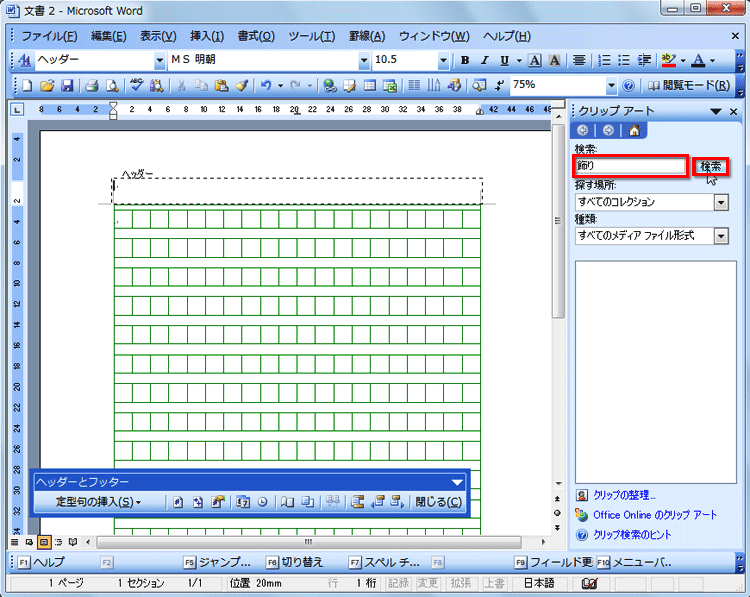Open font color dropdown arrow

coord(712,60)
